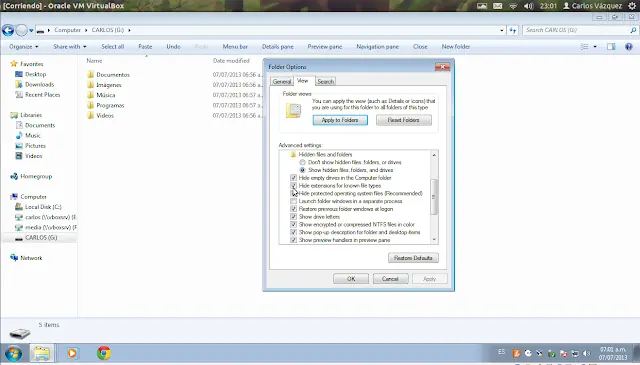Launch Google Chrome from taskbar
Image resolution: width=640 pixels, height=365 pixels.
point(104,353)
